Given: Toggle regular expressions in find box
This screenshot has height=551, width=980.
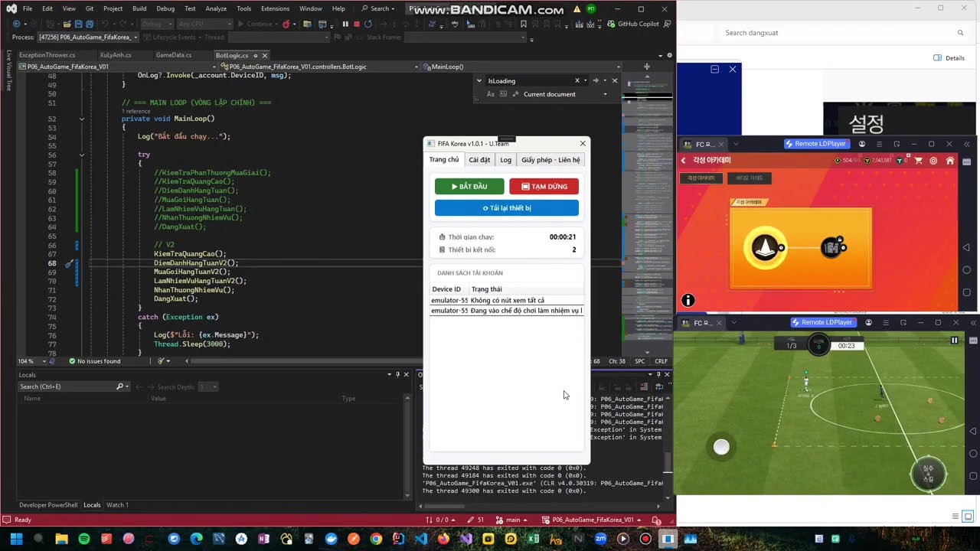Looking at the screenshot, I should click(515, 94).
